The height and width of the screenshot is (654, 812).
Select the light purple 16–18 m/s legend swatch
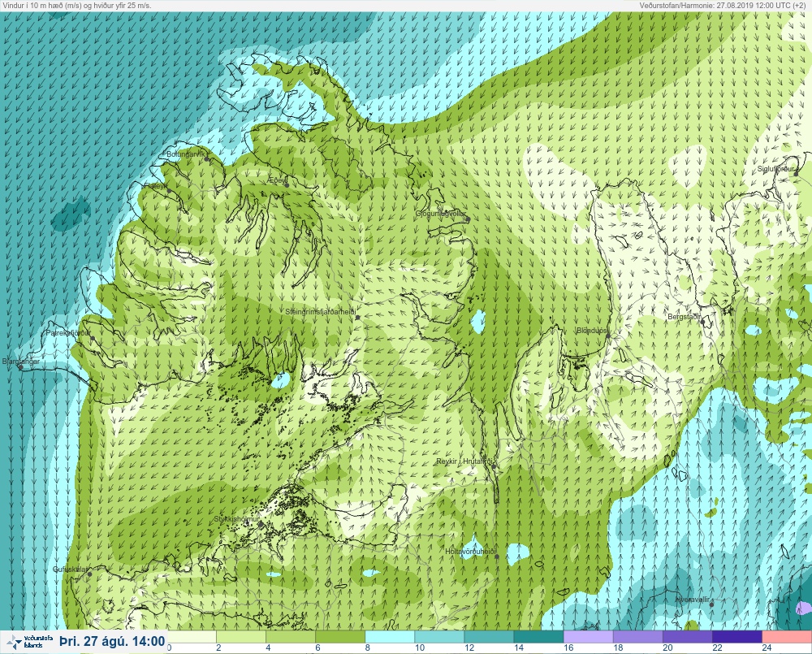tap(588, 636)
